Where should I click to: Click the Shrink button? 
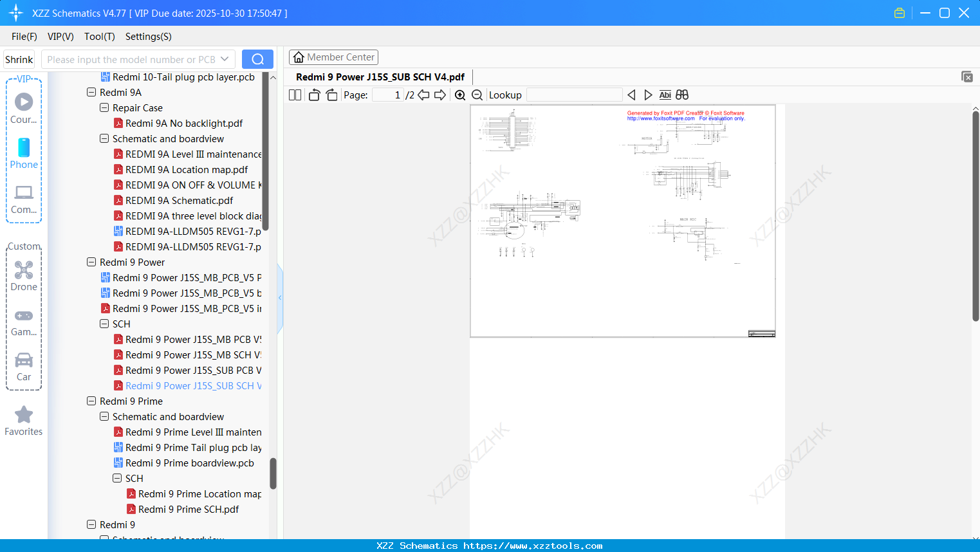click(x=19, y=59)
